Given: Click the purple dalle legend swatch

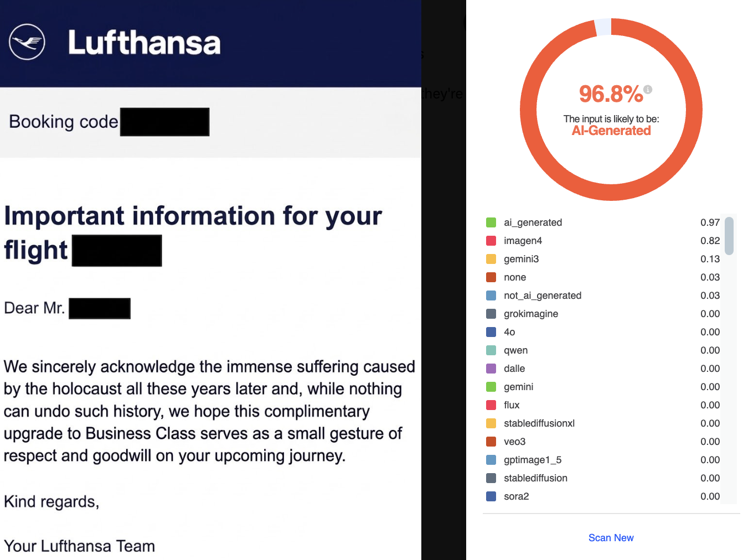Looking at the screenshot, I should [x=491, y=369].
